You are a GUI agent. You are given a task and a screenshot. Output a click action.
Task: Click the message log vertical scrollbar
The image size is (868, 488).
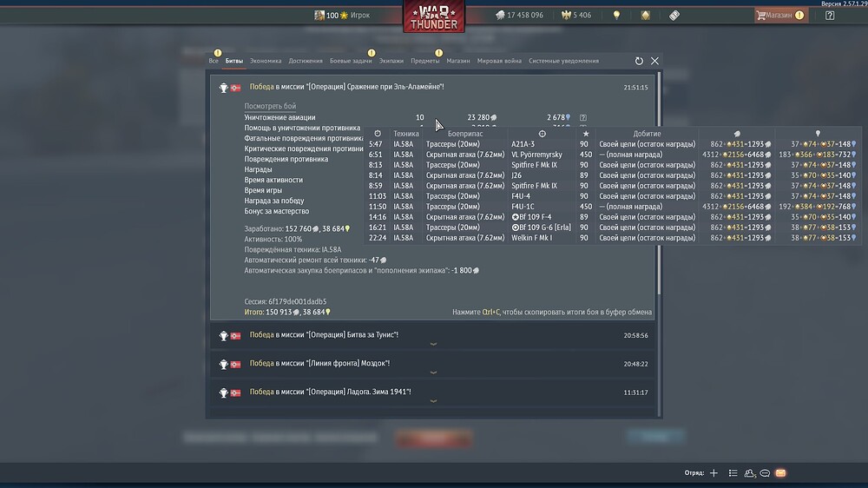tap(659, 184)
